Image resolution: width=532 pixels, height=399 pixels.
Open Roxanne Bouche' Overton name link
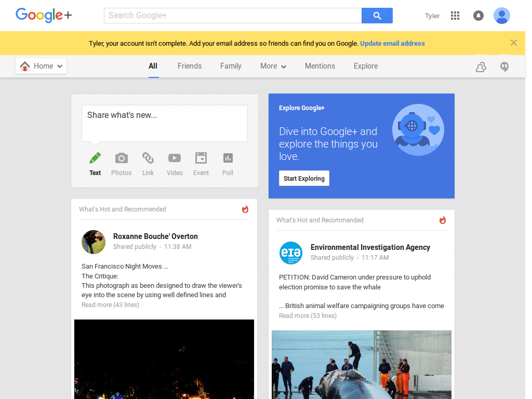(155, 236)
